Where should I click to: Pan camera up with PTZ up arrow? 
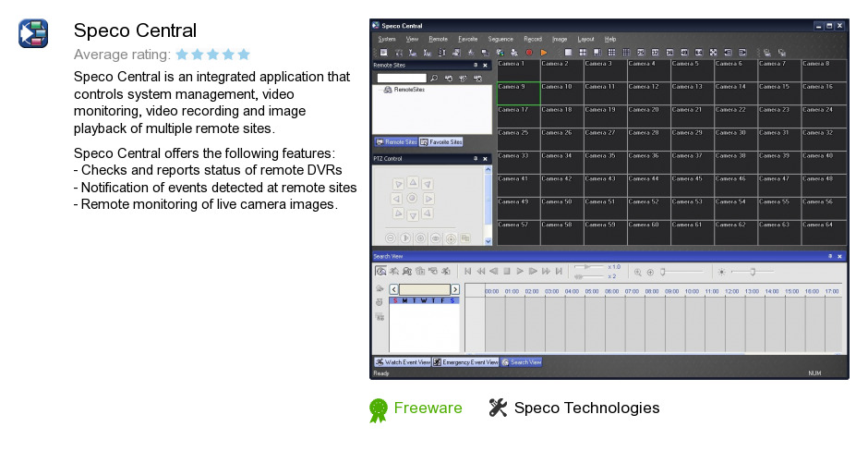pos(413,182)
